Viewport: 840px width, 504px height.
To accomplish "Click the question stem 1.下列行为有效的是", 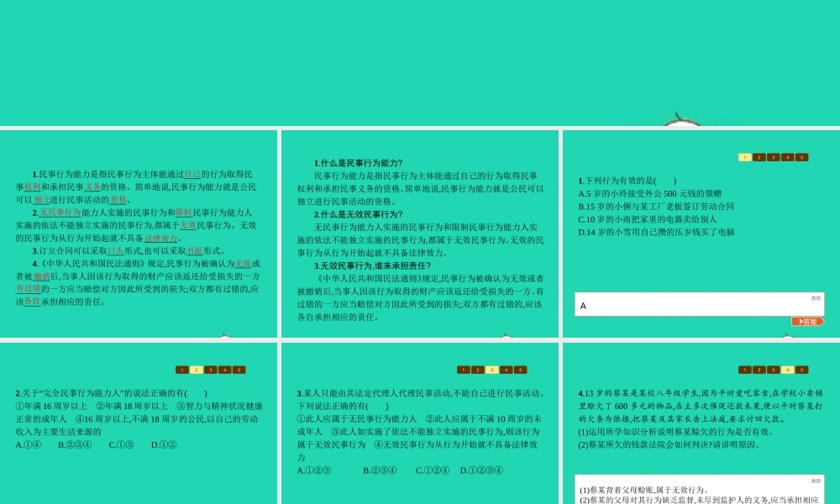I will click(627, 181).
